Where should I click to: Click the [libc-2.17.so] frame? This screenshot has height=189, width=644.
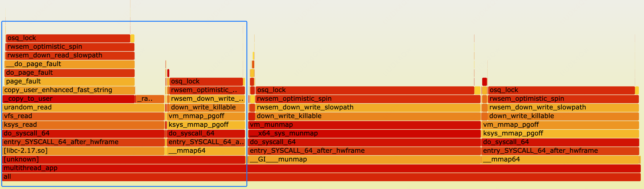coord(83,151)
